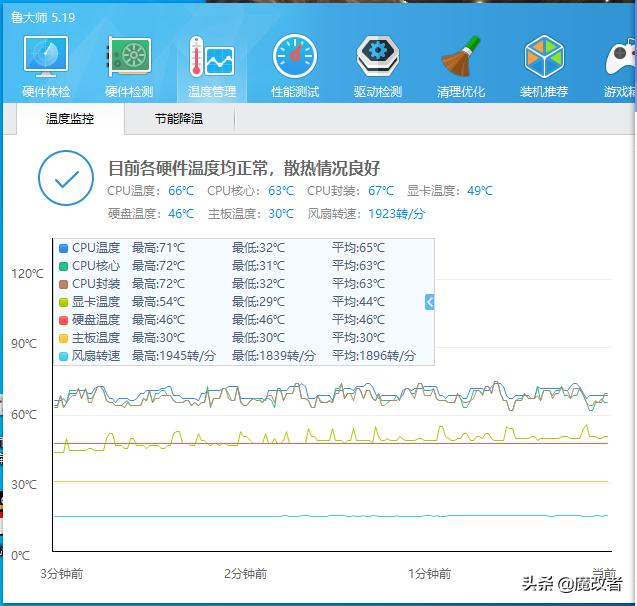Click CPU温度 66℃ reading
Viewport: 637px width, 606px height.
coord(151,190)
